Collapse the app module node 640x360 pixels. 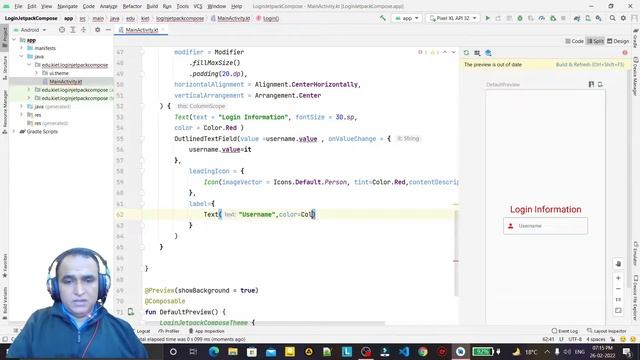click(x=15, y=40)
